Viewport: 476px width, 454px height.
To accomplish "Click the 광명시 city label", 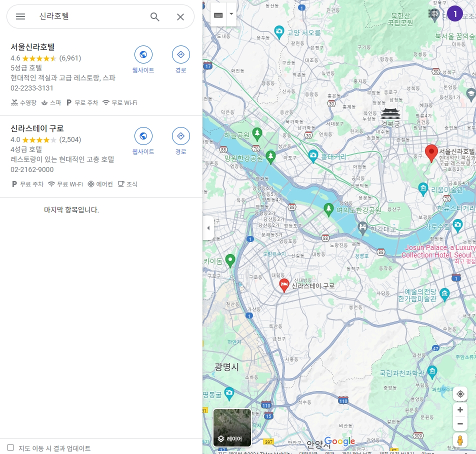I will [226, 367].
